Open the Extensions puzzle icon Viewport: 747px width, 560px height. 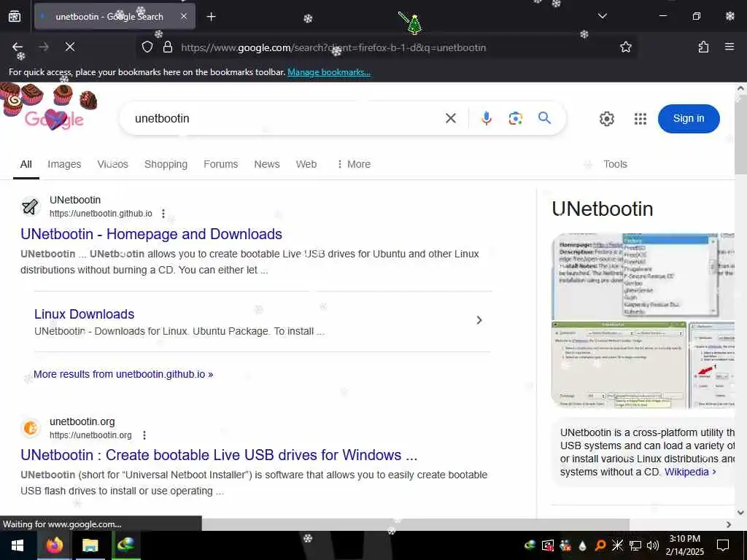tap(703, 47)
